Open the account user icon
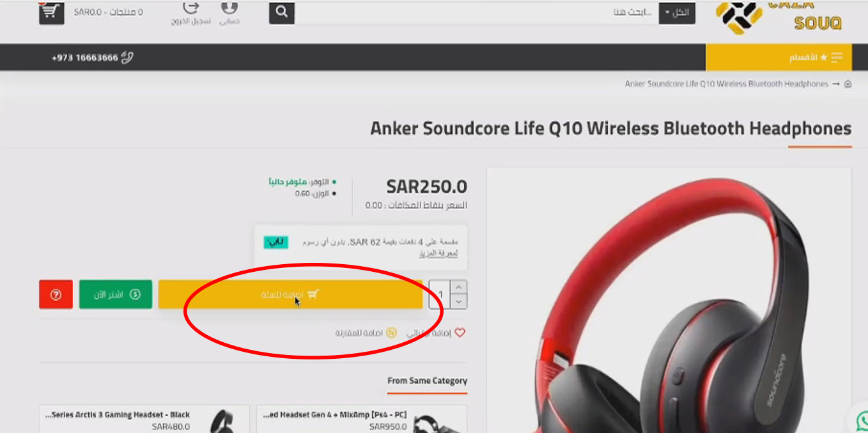Image resolution: width=868 pixels, height=433 pixels. pos(229,7)
